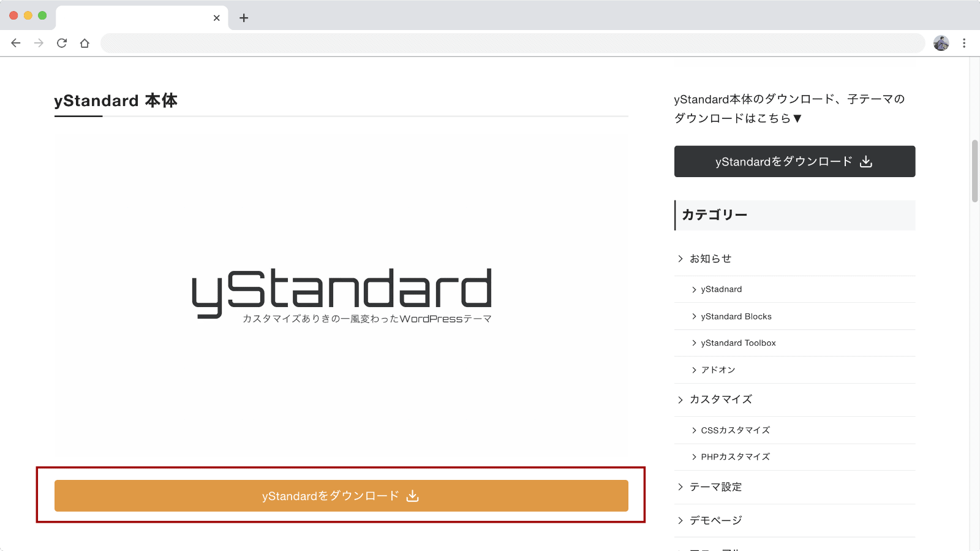Click the カテゴリー sidebar heading
980x551 pixels.
(x=714, y=215)
